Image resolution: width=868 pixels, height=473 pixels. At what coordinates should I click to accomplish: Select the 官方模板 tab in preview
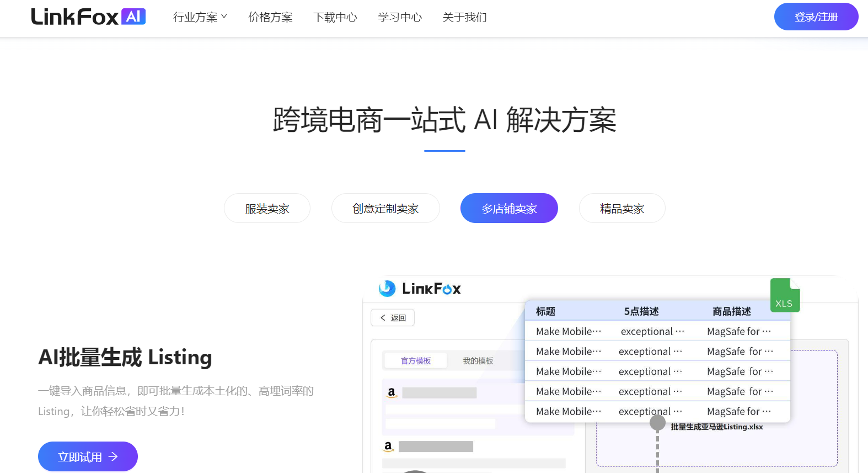(416, 360)
